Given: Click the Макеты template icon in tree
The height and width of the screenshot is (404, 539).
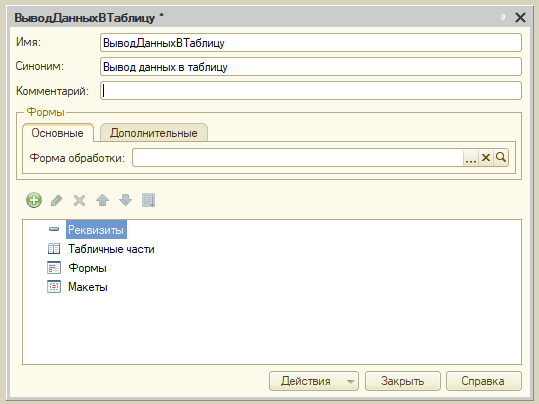Looking at the screenshot, I should [54, 286].
